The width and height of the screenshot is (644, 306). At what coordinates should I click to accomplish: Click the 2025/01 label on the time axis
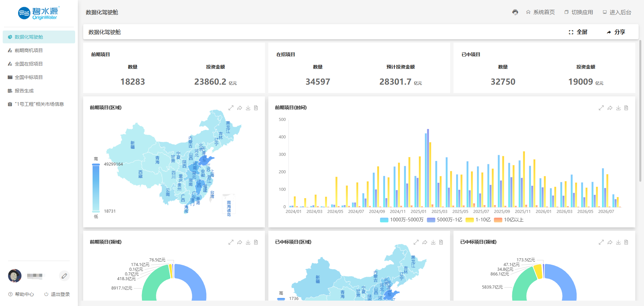pyautogui.click(x=419, y=212)
